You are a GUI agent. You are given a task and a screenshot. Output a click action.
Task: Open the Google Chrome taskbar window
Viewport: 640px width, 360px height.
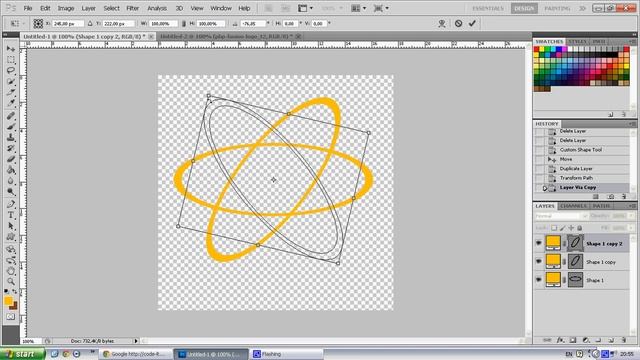click(x=135, y=354)
